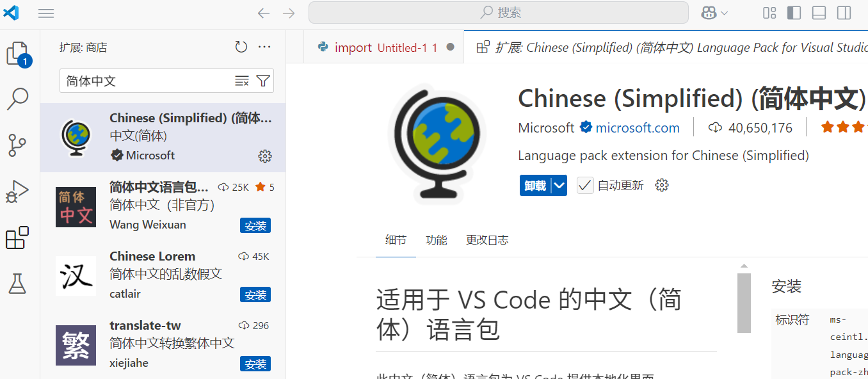Screen dimensions: 868x379
Task: Toggle the secondary side bar
Action: click(844, 13)
